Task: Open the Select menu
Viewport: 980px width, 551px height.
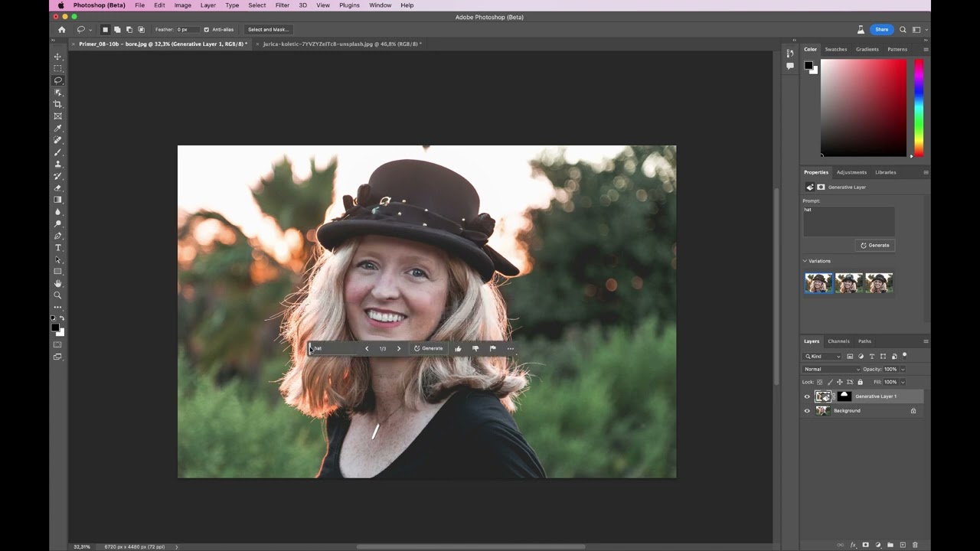Action: coord(257,5)
